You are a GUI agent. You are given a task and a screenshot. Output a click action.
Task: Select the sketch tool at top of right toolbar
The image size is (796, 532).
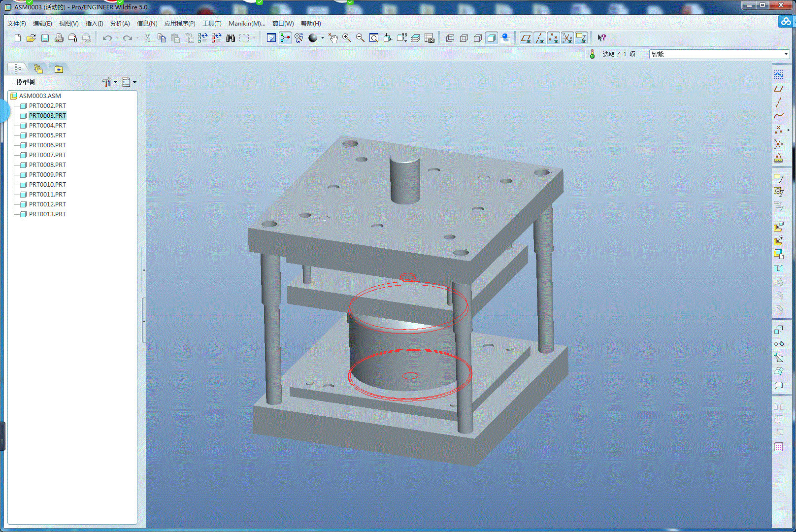point(778,75)
